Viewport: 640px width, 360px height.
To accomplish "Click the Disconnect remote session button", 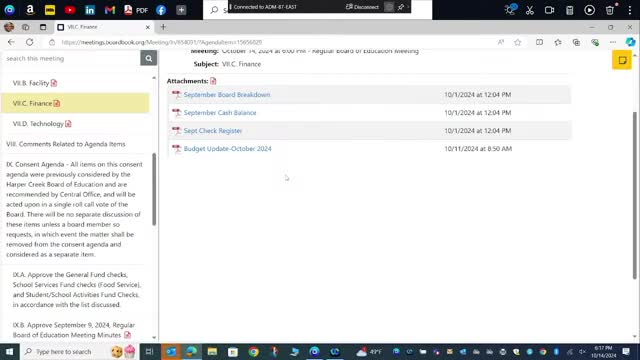I will click(362, 7).
